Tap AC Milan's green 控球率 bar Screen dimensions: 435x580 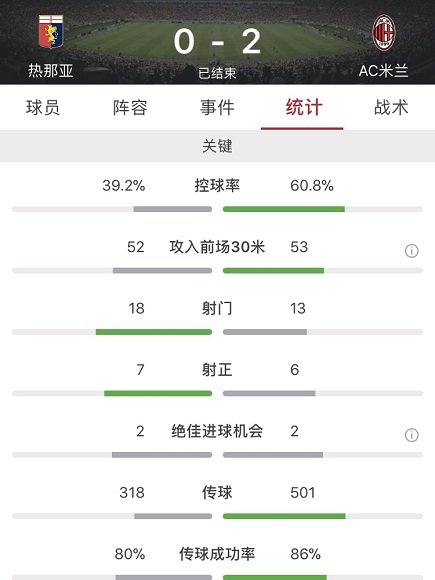coord(284,209)
